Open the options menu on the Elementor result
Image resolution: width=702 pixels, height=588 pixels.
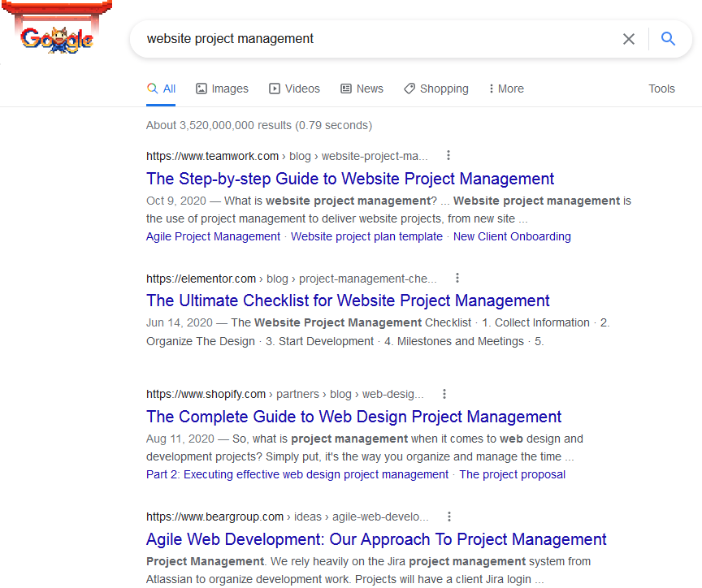click(457, 277)
